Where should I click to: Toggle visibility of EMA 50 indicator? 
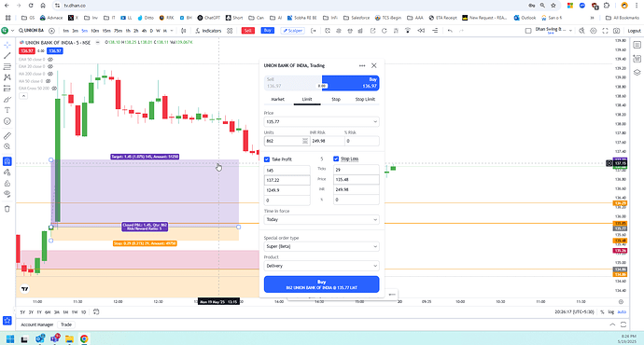(50, 60)
